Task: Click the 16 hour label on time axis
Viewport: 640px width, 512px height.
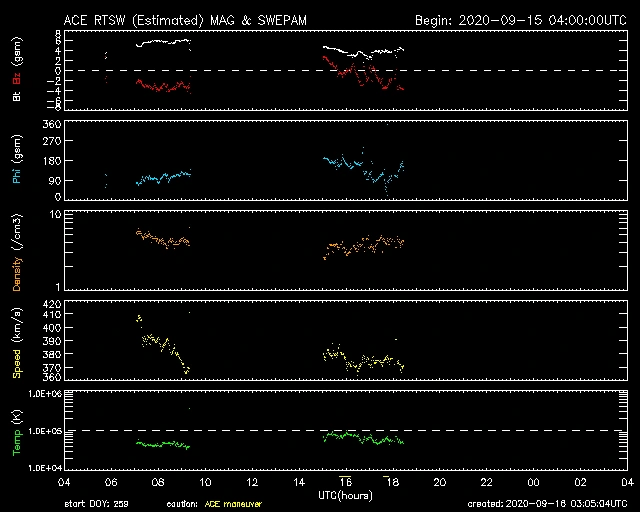Action: pyautogui.click(x=346, y=482)
